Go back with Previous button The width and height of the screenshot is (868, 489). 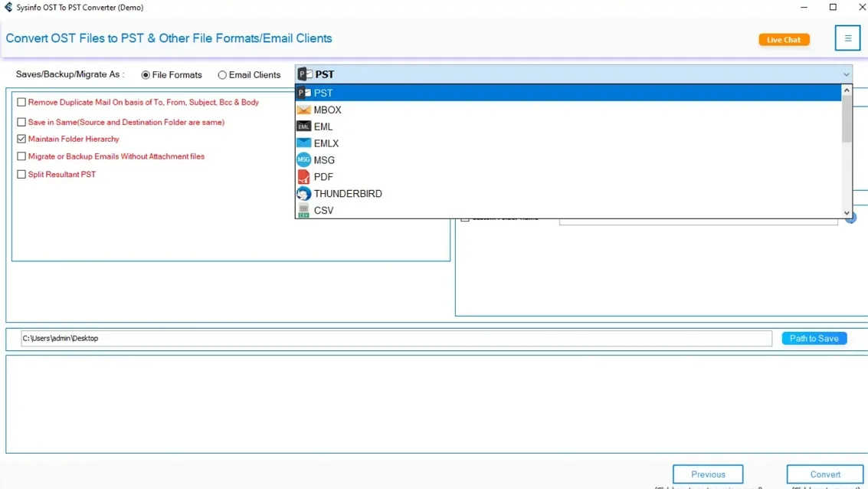point(707,474)
